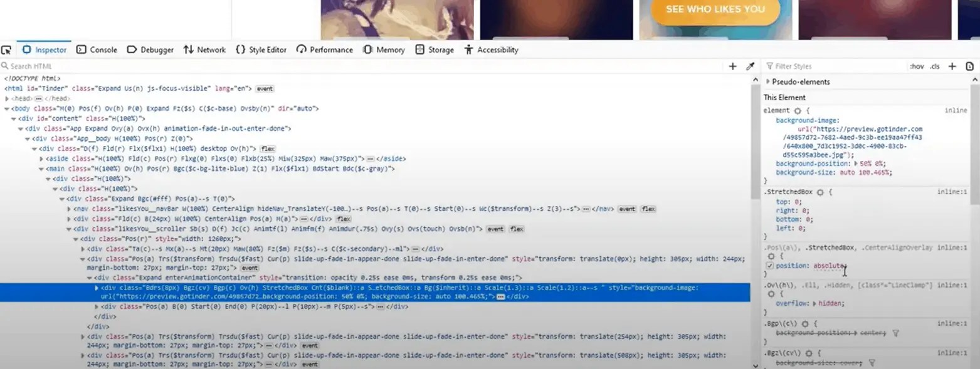Viewport: 980px width, 369px height.
Task: Enable the position: absolute checkbox
Action: tap(769, 265)
